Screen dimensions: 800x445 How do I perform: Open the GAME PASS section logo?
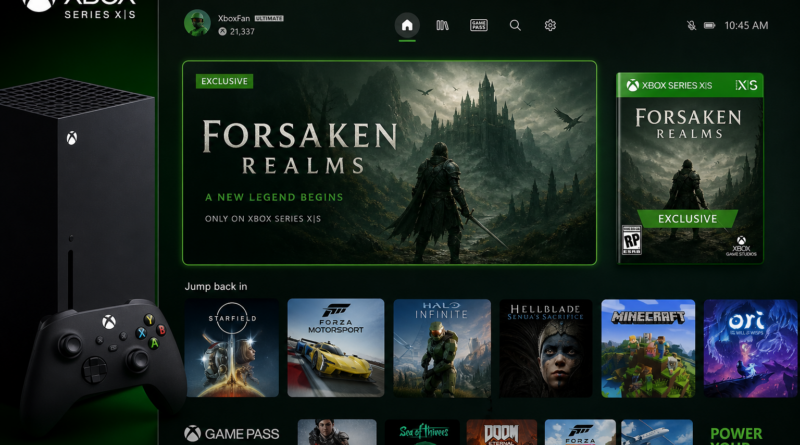(x=232, y=434)
